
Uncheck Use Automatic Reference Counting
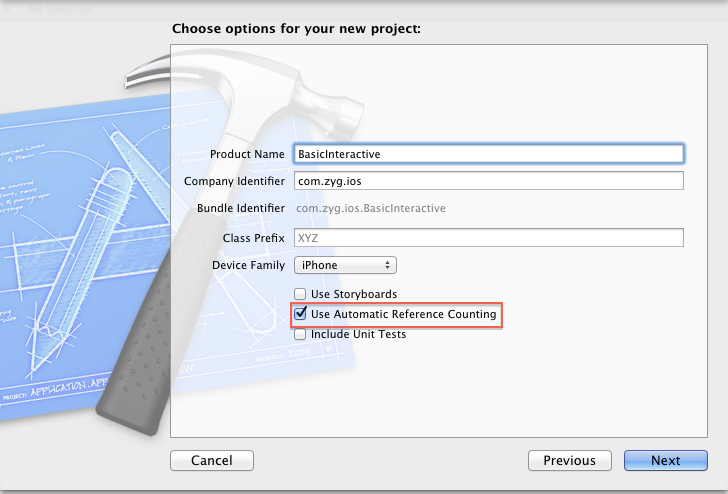coord(300,314)
